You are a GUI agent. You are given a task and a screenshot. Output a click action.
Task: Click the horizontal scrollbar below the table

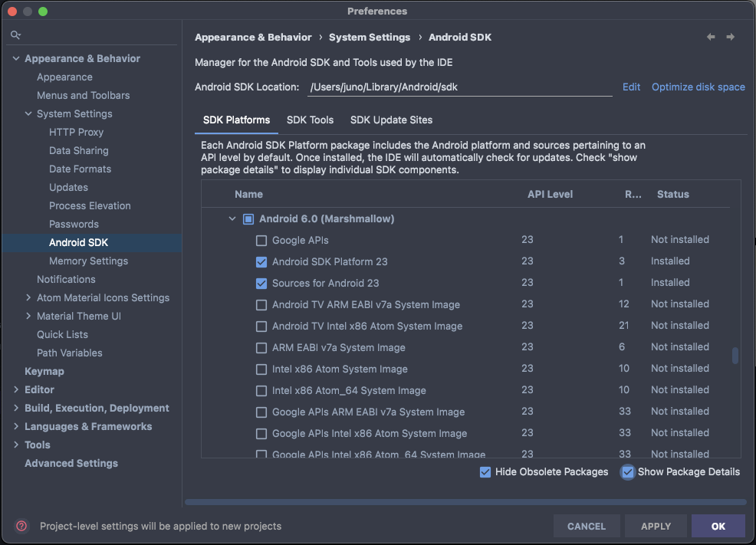(465, 501)
